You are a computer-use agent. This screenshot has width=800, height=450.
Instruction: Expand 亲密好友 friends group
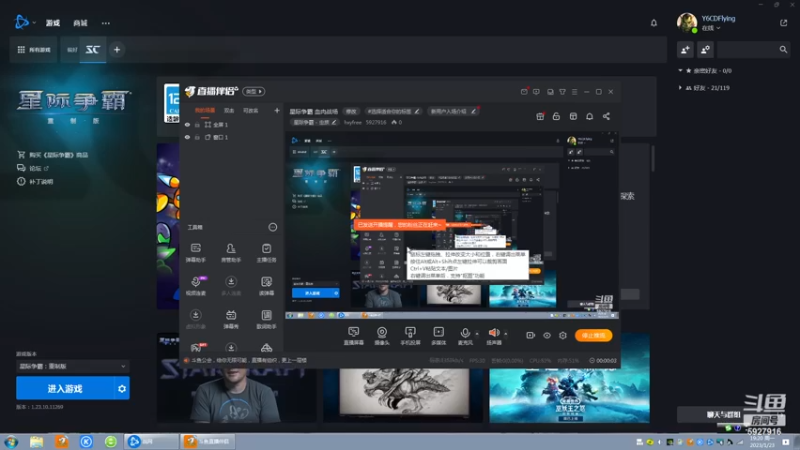[x=705, y=70]
